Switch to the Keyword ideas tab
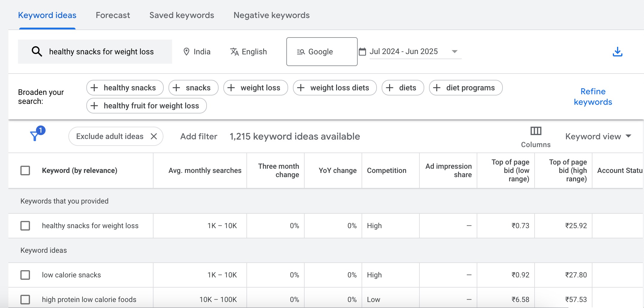Image resolution: width=644 pixels, height=308 pixels. pyautogui.click(x=47, y=15)
